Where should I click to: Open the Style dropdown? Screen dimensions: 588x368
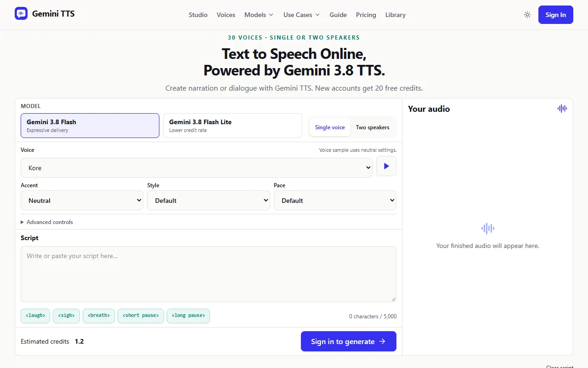pos(208,201)
